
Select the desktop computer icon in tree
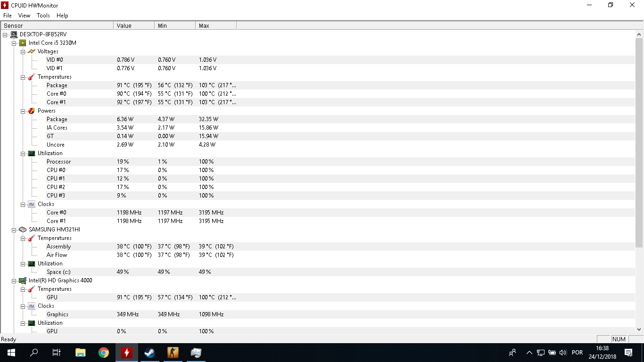tap(14, 34)
